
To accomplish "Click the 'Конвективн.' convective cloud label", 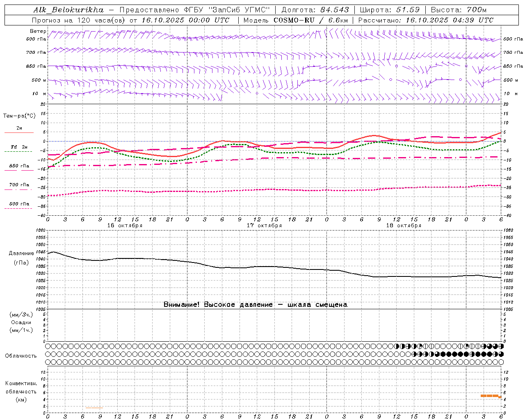I will tap(21, 383).
